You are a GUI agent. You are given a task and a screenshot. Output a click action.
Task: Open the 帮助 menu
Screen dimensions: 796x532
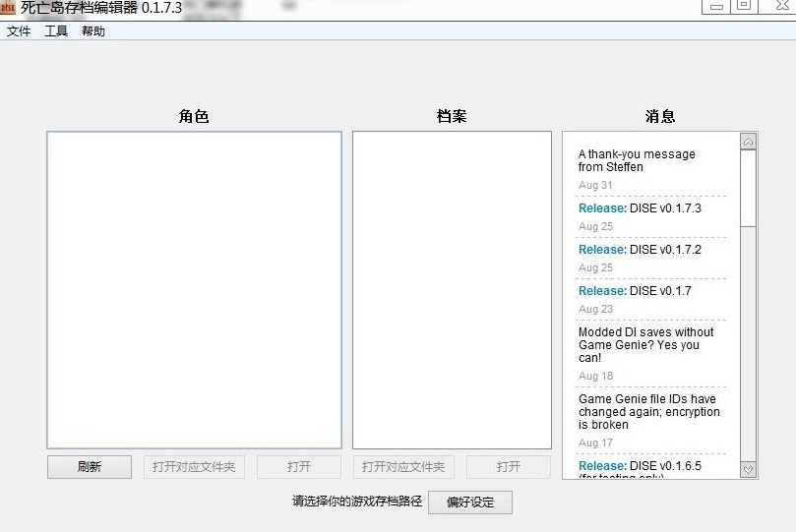93,31
